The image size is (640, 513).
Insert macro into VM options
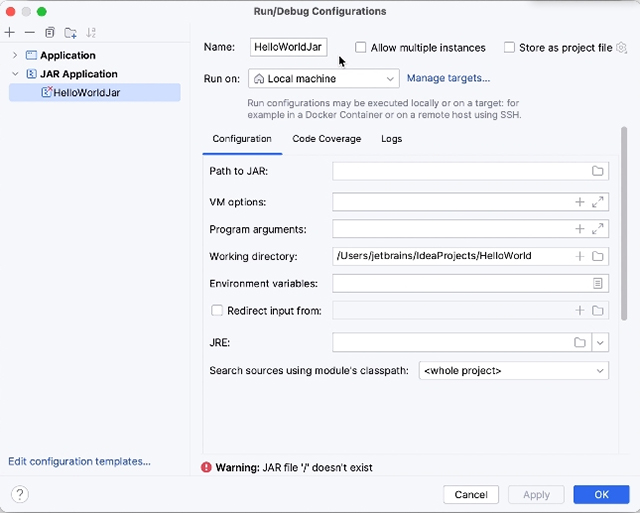580,202
